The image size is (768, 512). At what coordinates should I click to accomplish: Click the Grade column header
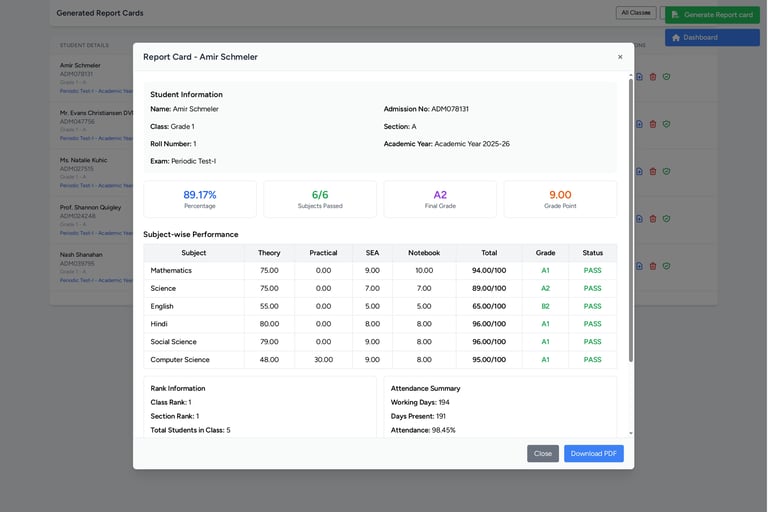click(x=545, y=253)
